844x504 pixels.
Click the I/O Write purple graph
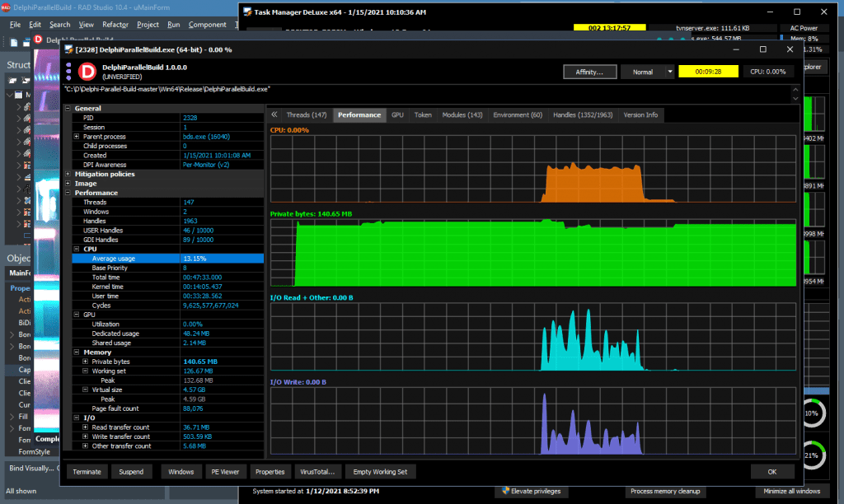tap(533, 421)
